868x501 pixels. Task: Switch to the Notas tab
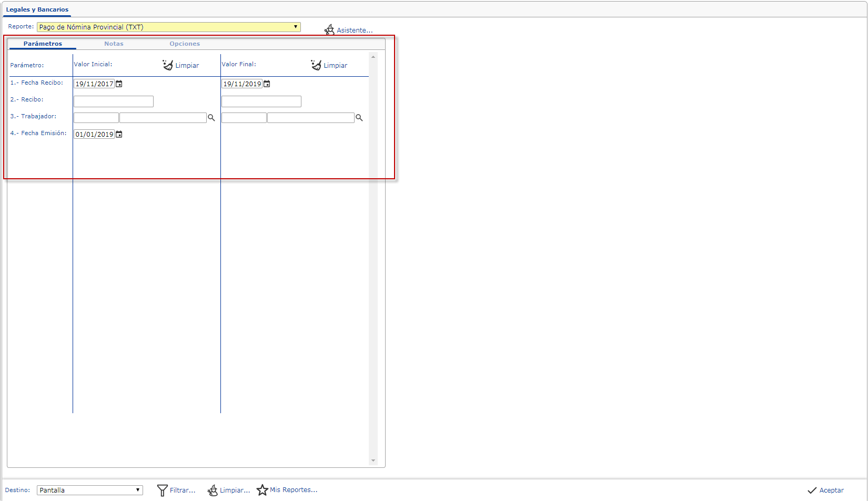click(114, 44)
